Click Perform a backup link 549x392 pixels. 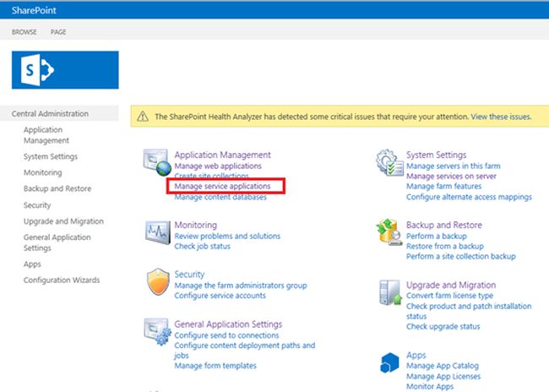[437, 236]
